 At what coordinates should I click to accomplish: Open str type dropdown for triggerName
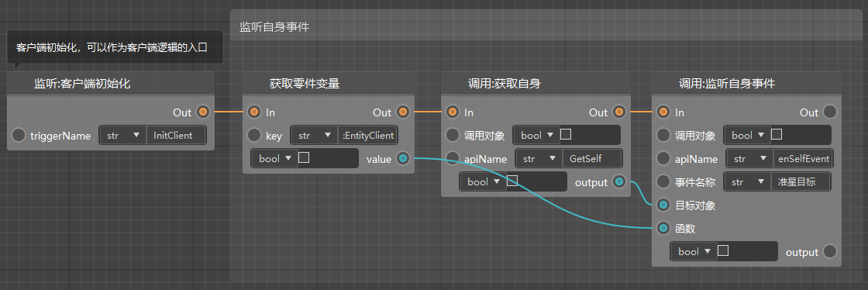123,135
